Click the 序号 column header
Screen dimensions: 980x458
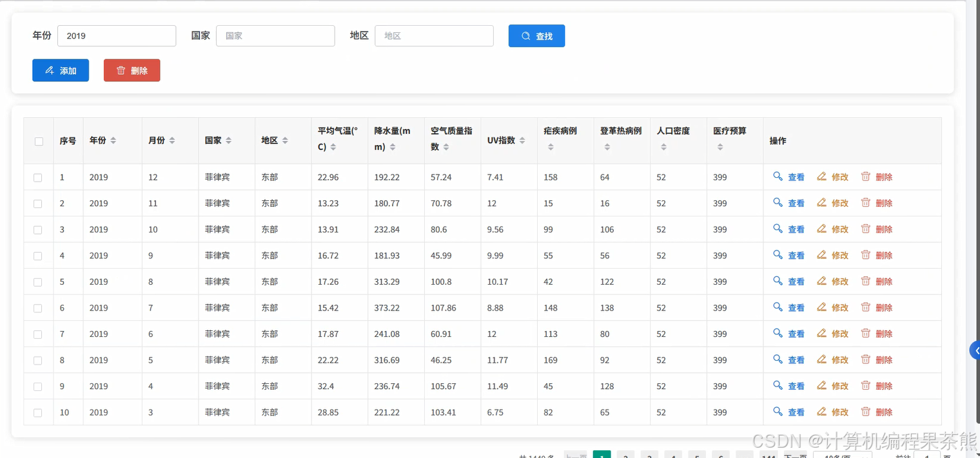pos(68,141)
